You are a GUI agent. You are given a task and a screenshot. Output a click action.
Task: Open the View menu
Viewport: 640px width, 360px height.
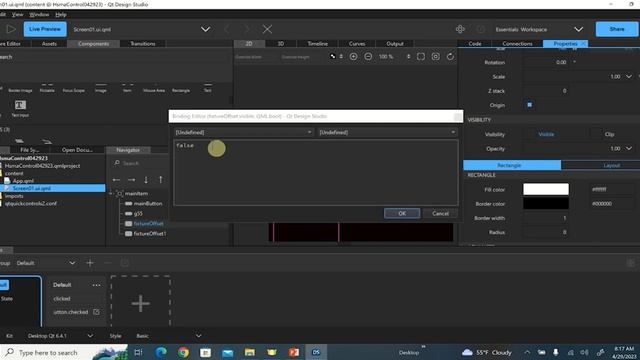pyautogui.click(x=17, y=14)
